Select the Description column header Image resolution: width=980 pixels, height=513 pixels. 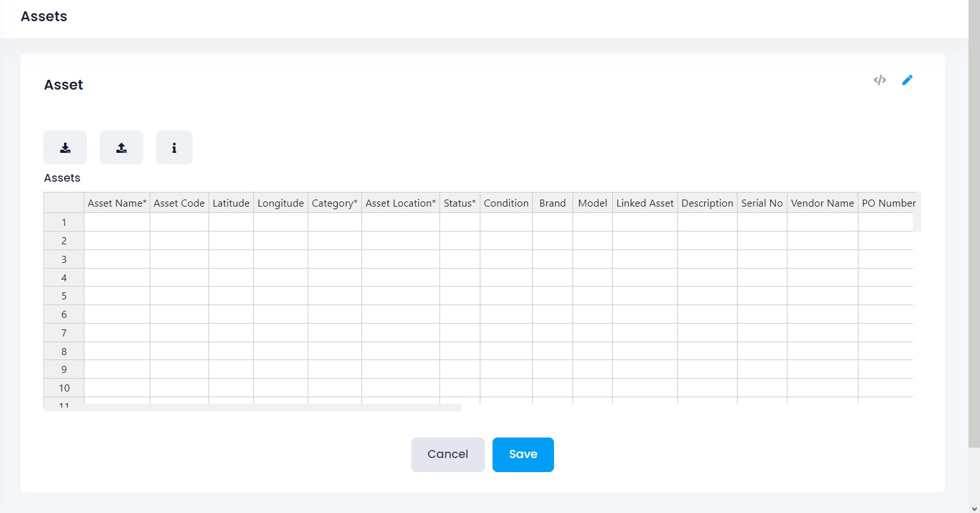coord(707,203)
